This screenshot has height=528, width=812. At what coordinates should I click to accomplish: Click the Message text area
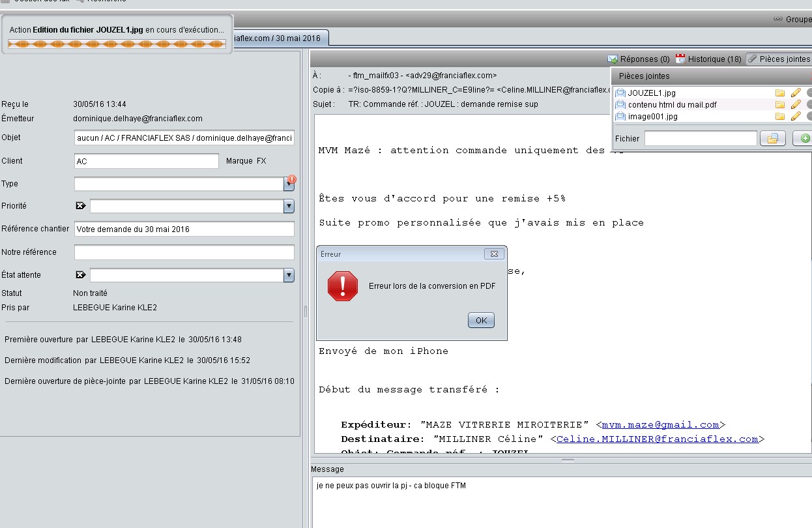point(562,502)
